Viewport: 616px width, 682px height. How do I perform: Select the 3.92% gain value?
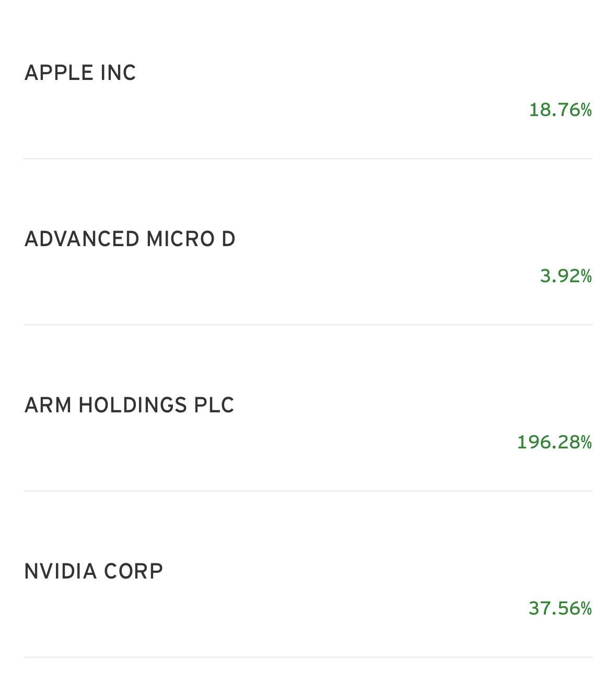(566, 276)
